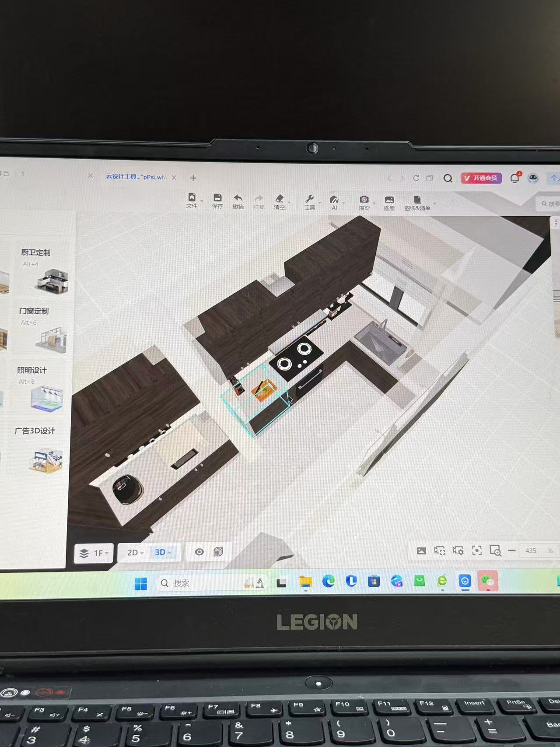Open the 渲染 (Render) menu
The image size is (560, 747).
(x=364, y=203)
